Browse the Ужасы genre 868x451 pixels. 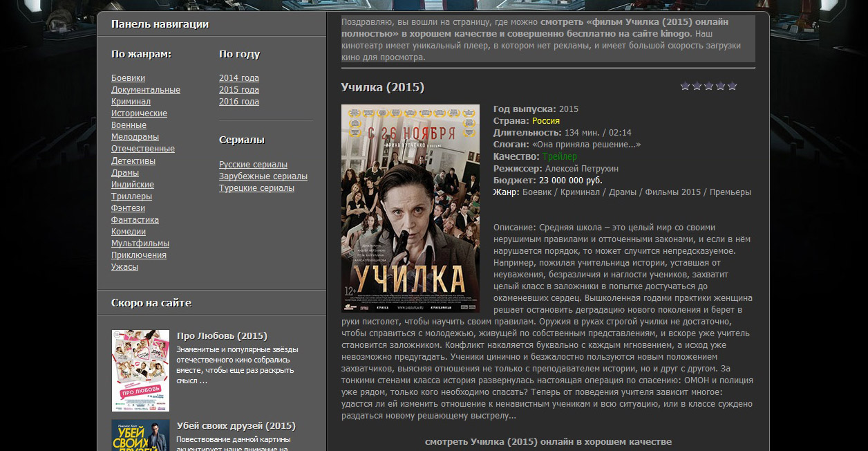point(125,267)
